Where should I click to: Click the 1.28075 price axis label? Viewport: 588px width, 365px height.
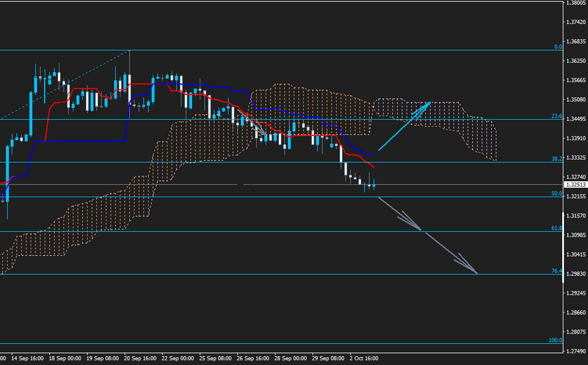coord(576,332)
